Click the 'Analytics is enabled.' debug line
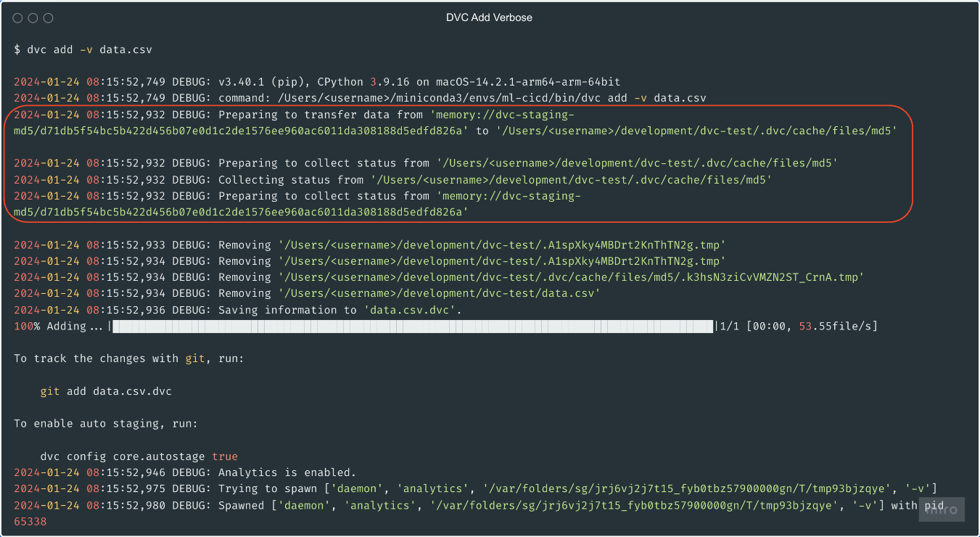The image size is (980, 537). coord(185,472)
